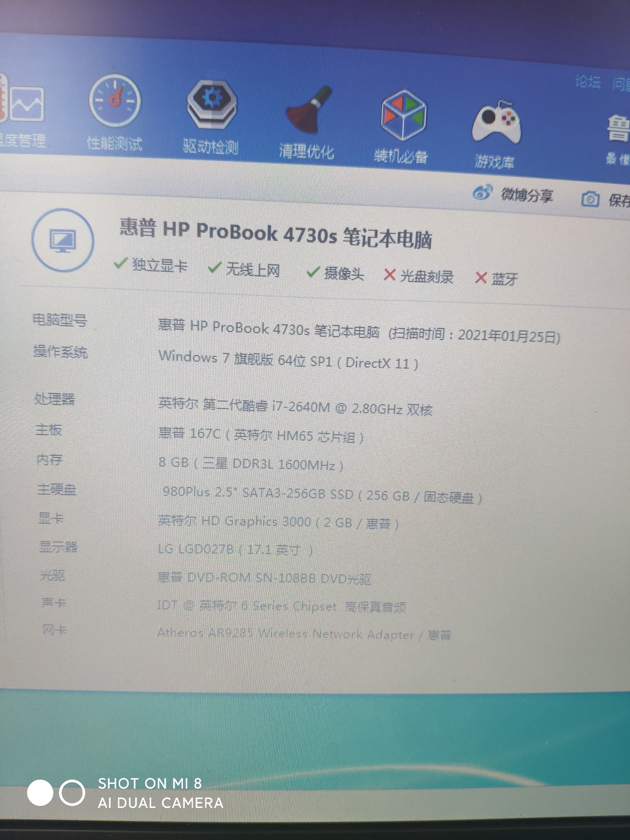The height and width of the screenshot is (840, 630).
Task: Select the 操作系统 label
Action: 61,352
